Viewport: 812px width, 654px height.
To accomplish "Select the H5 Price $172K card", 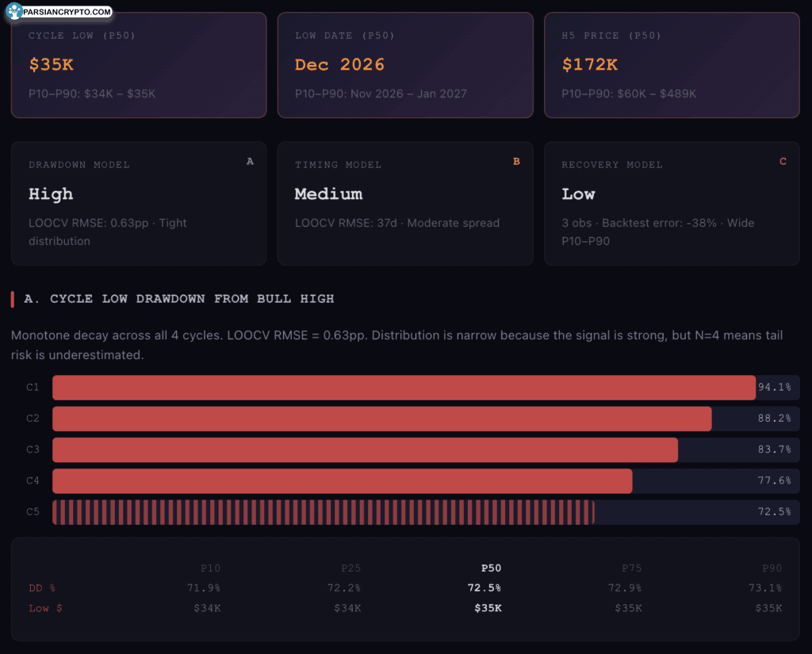I will pyautogui.click(x=672, y=65).
